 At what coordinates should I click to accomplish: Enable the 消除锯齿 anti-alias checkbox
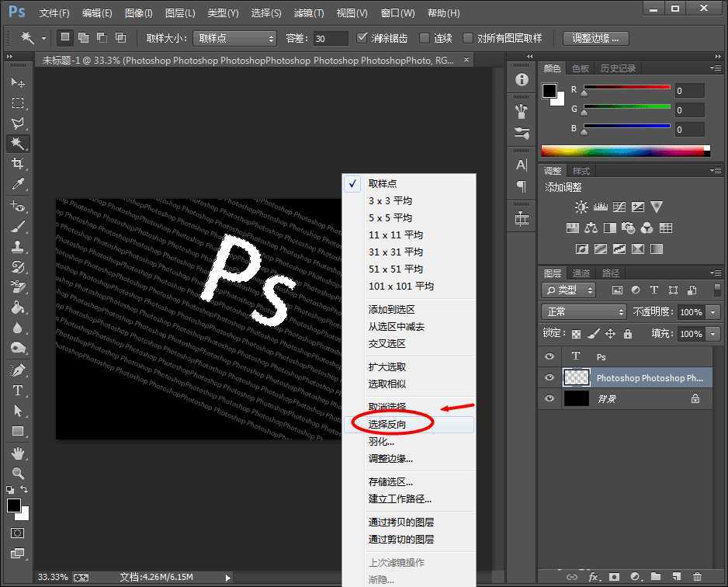point(362,37)
